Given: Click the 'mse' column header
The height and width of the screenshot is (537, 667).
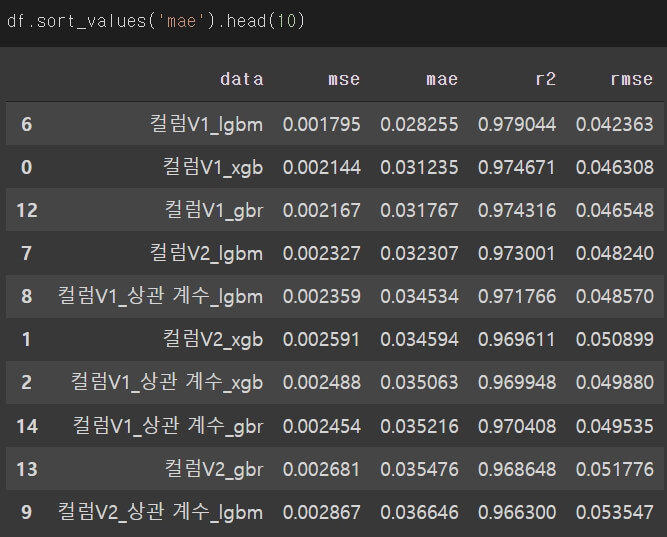Looking at the screenshot, I should [x=344, y=79].
